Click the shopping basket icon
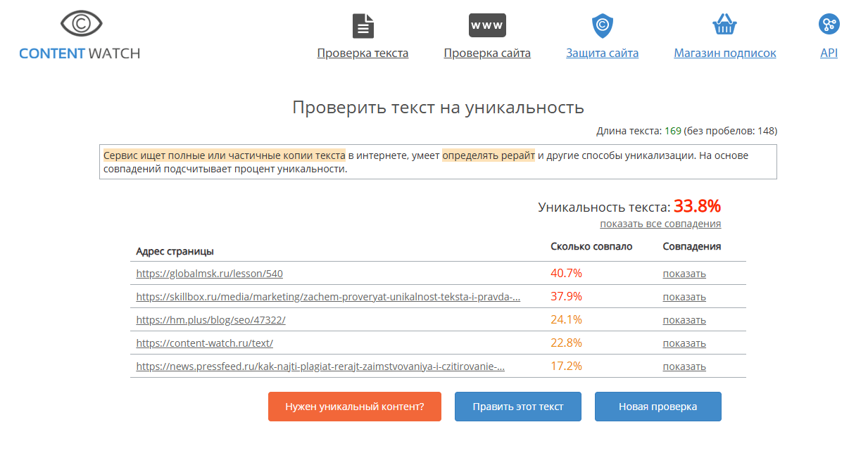This screenshot has width=868, height=453. tap(724, 25)
